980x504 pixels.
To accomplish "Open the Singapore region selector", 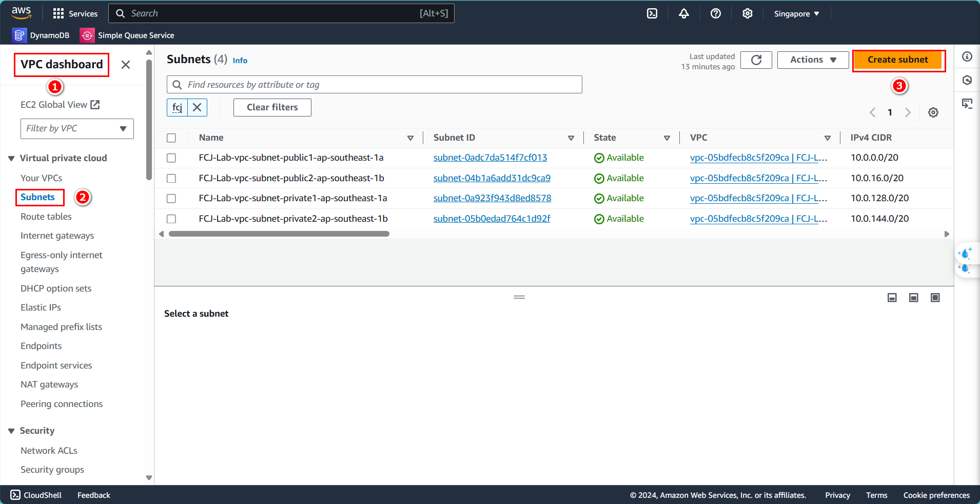I will (796, 14).
